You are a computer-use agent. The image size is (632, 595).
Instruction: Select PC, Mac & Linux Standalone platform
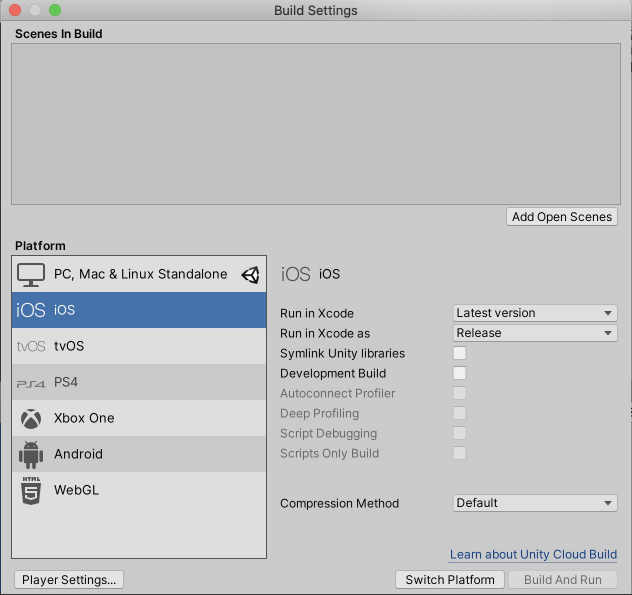click(x=139, y=274)
